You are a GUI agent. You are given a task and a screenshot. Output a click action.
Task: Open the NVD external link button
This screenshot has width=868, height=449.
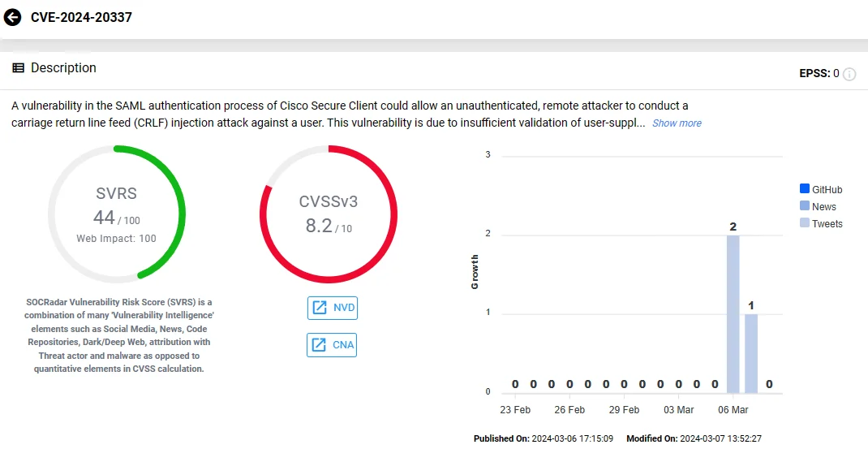333,308
